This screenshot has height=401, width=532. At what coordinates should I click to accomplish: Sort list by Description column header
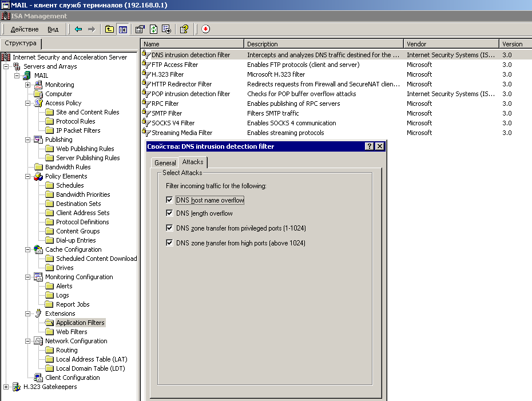pos(323,44)
